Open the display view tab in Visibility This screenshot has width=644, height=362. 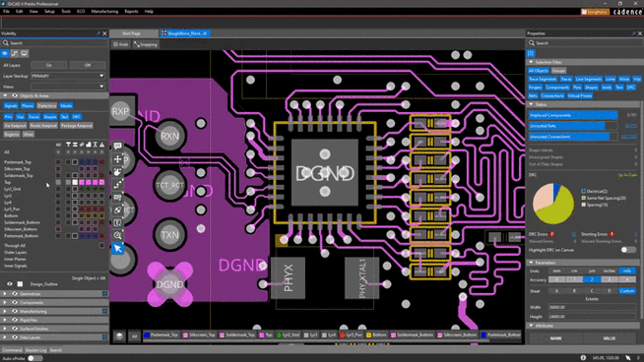[x=25, y=53]
